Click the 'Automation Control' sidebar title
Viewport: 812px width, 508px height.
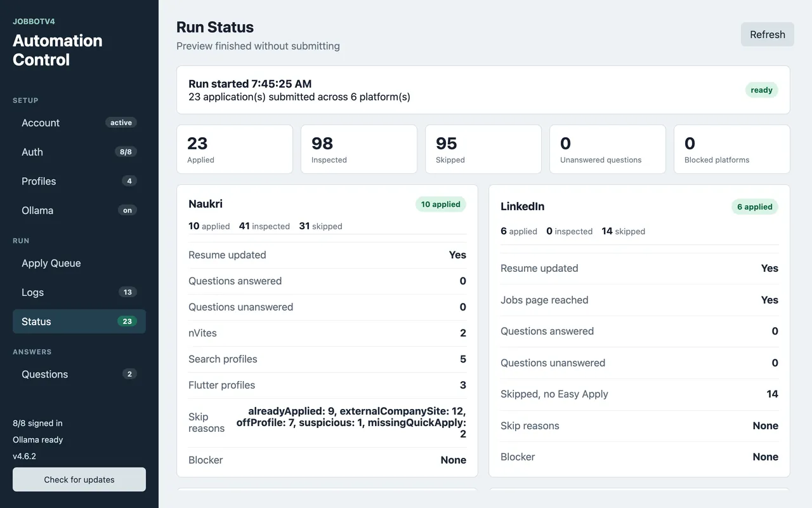[x=58, y=50]
